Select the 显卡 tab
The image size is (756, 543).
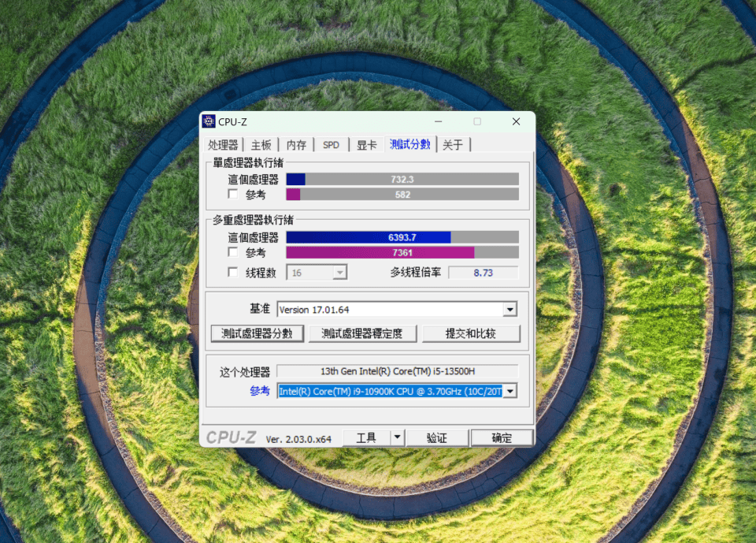[x=366, y=145]
